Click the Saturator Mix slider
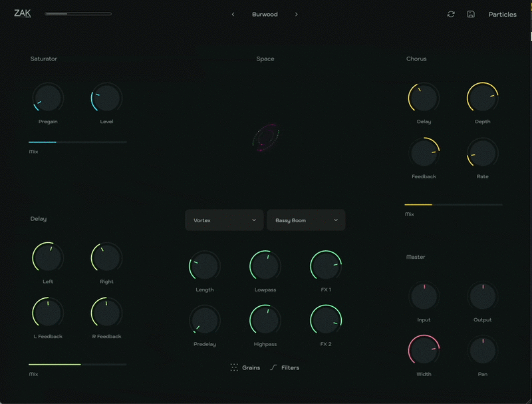 77,142
